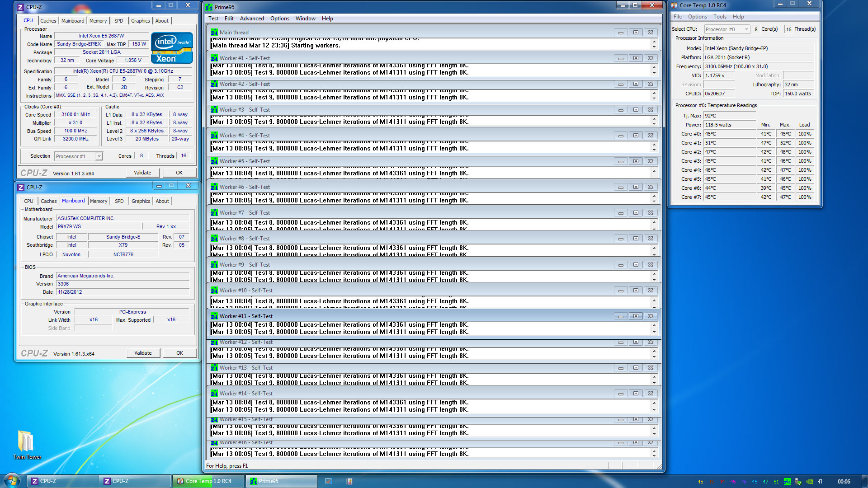Viewport: 868px width, 488px height.
Task: Open the Selection Processor #1 dropdown in CPU-Z
Action: [79, 156]
